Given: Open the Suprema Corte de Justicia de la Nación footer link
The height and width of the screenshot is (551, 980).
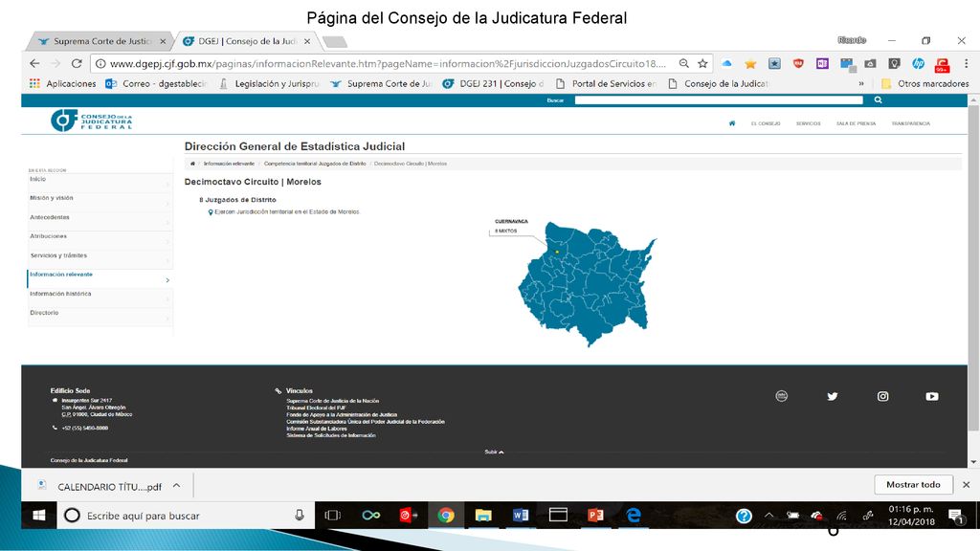Looking at the screenshot, I should [x=332, y=401].
